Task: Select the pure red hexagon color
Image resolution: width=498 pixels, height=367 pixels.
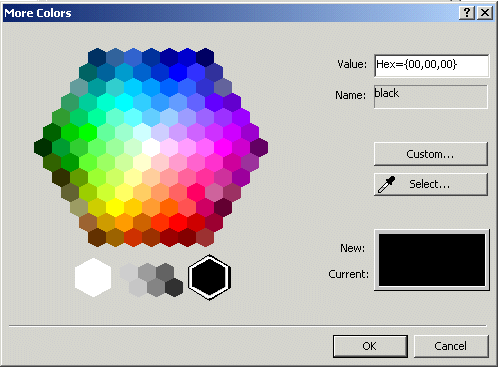Action: pyautogui.click(x=178, y=222)
